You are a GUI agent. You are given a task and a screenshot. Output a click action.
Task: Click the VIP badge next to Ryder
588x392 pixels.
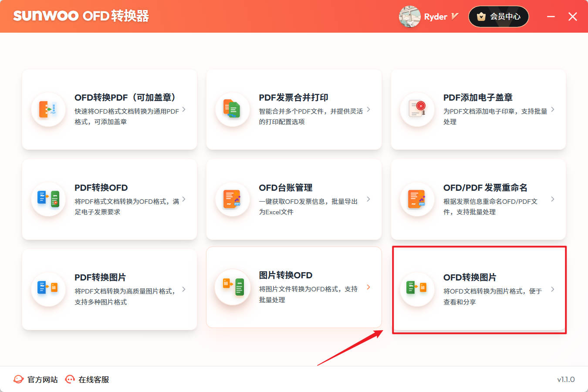click(x=455, y=17)
